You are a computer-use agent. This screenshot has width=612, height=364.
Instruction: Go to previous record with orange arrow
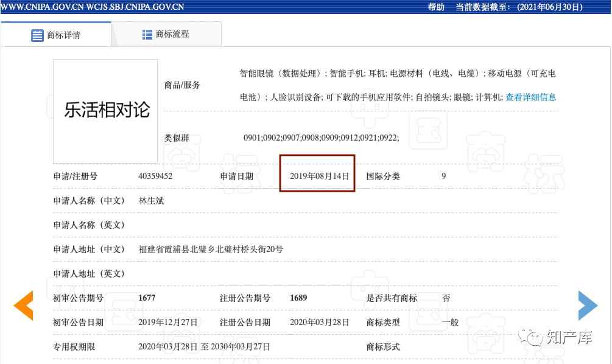click(23, 306)
